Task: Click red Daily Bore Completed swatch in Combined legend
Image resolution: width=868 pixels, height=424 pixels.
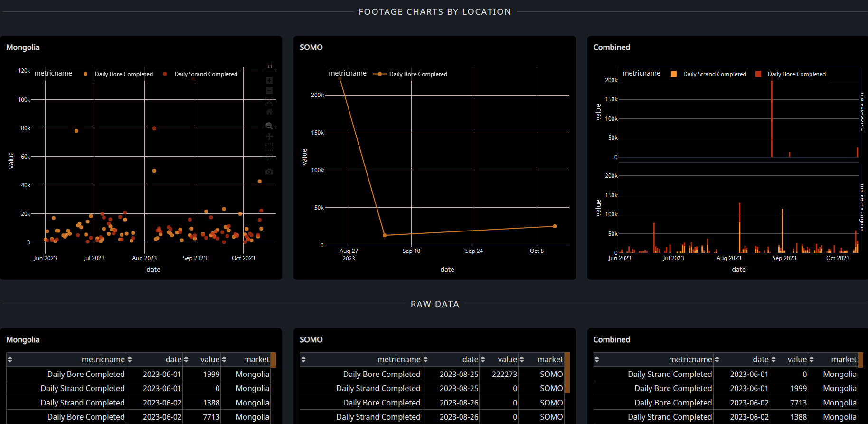Action: coord(758,74)
